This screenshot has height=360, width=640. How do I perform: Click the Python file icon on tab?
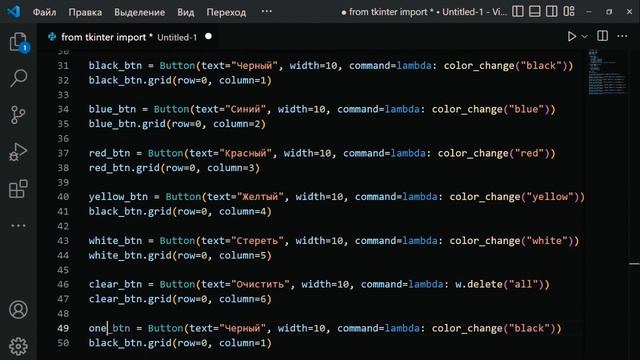(52, 37)
